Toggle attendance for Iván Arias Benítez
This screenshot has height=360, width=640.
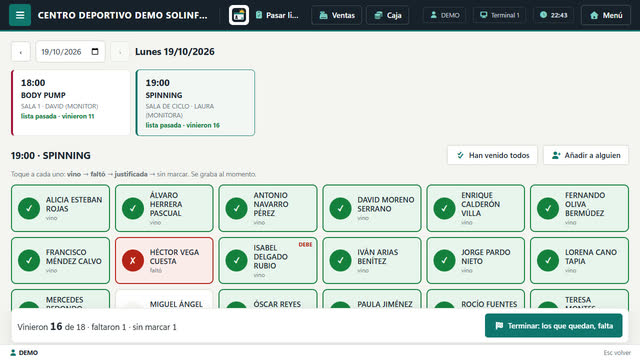point(372,260)
